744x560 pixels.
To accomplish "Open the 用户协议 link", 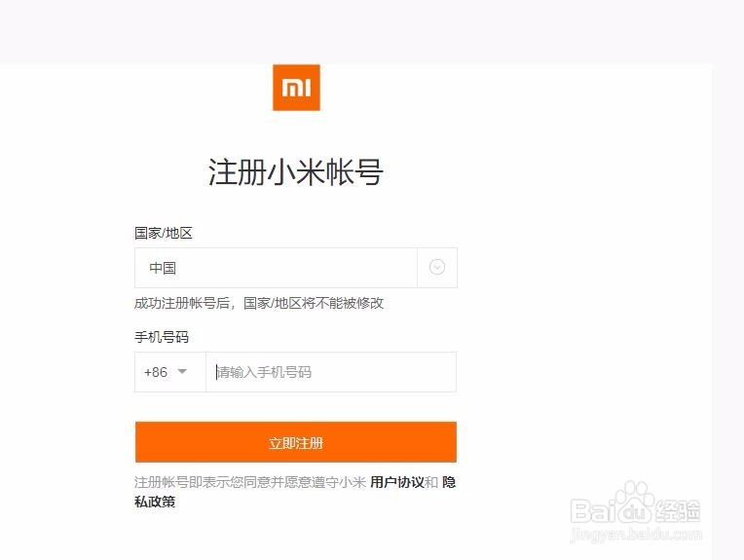I will (397, 482).
